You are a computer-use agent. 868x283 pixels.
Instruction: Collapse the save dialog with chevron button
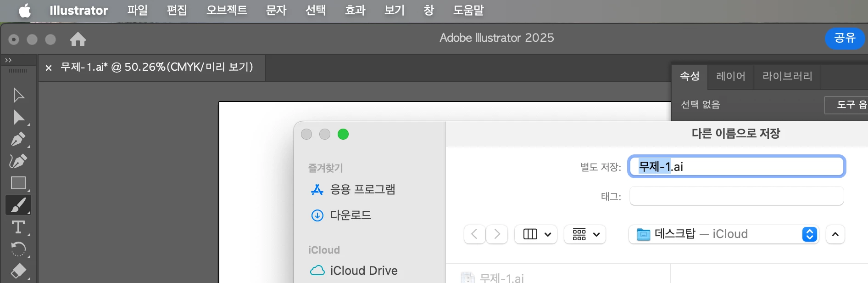(x=835, y=234)
